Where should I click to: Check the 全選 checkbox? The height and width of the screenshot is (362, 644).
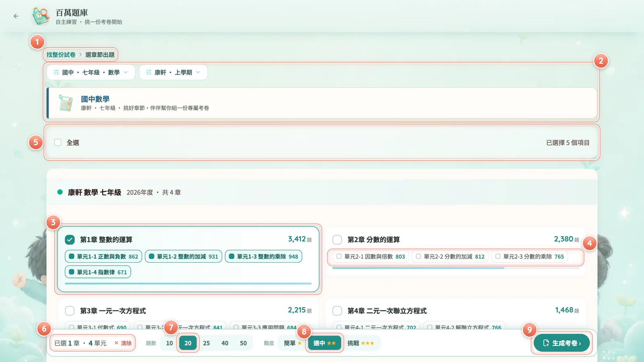click(58, 142)
